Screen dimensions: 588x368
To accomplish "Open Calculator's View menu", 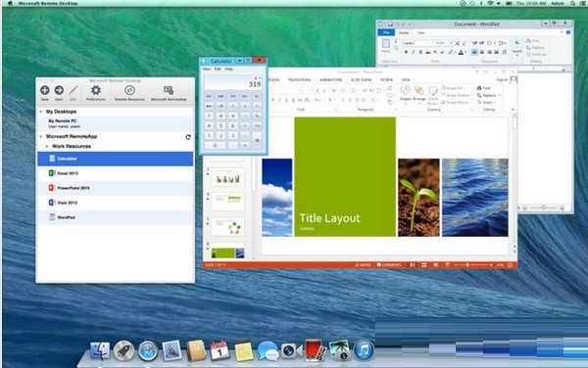I will (206, 69).
